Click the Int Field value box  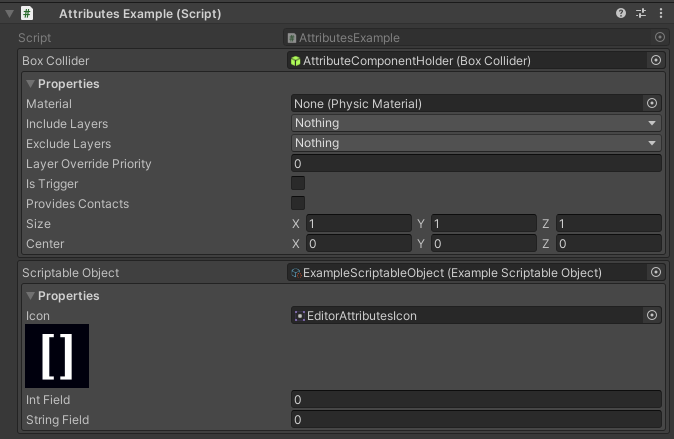click(476, 399)
